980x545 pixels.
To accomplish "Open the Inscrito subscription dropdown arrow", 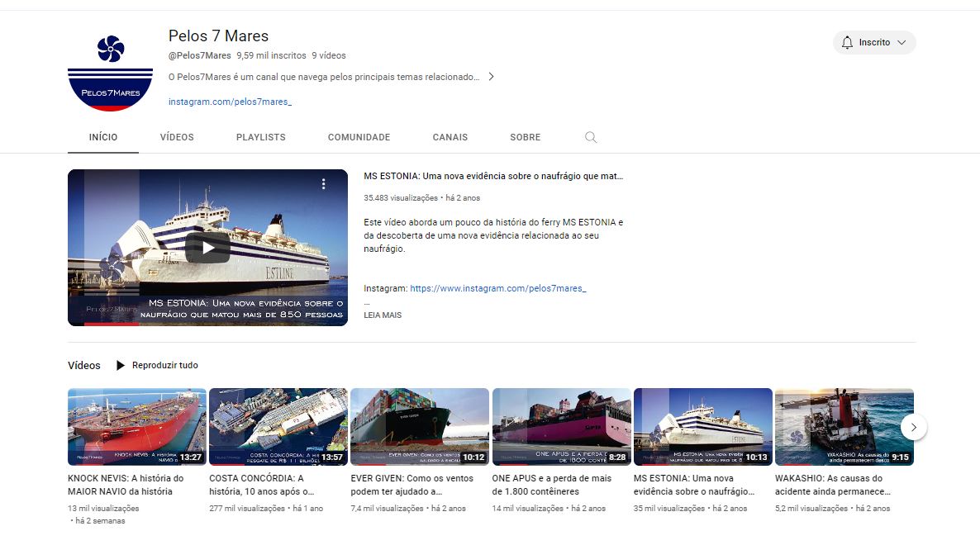I will 902,42.
